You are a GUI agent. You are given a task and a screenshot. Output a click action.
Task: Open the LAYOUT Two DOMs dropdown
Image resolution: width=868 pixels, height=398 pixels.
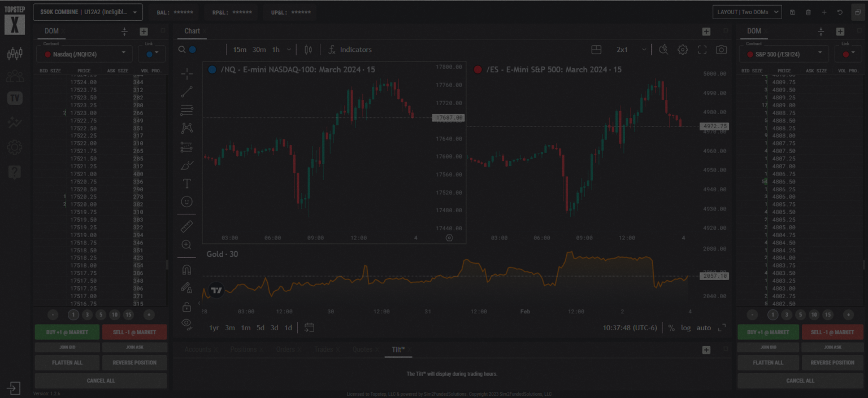747,11
